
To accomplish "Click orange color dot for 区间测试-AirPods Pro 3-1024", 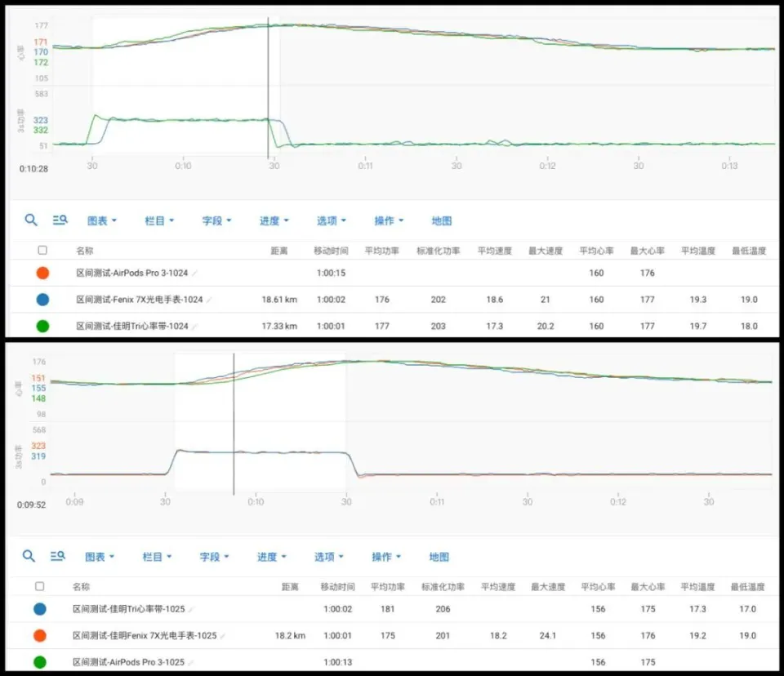I will tap(42, 273).
